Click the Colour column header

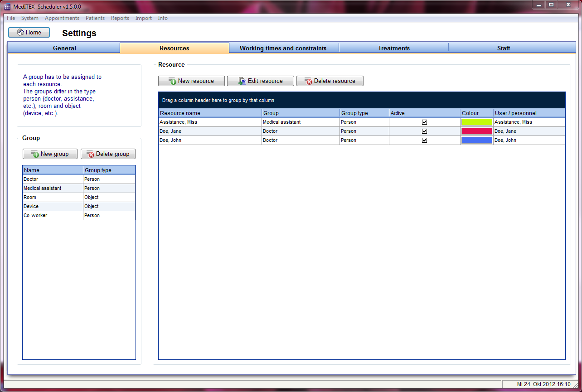point(477,113)
